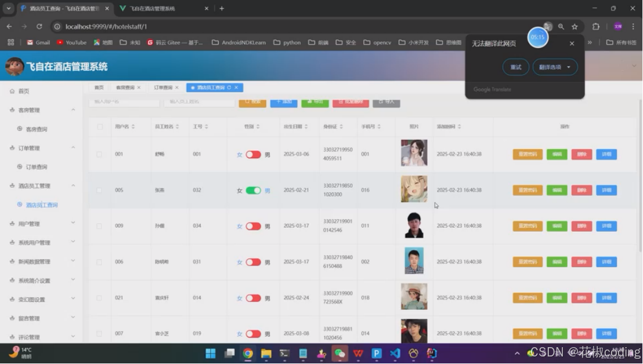Open YouTube bookmark
643x364 pixels.
coord(72,42)
